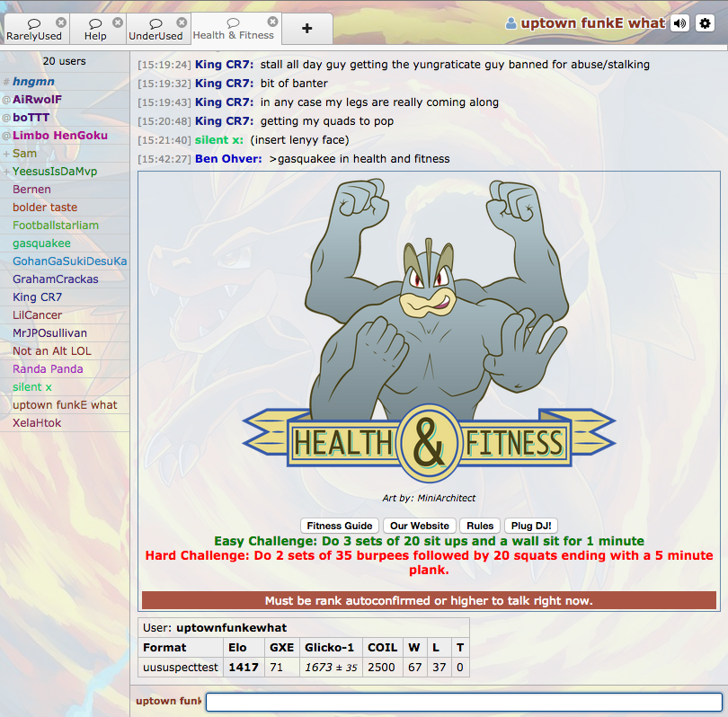
Task: Launch the Plug DJ! button
Action: click(531, 526)
